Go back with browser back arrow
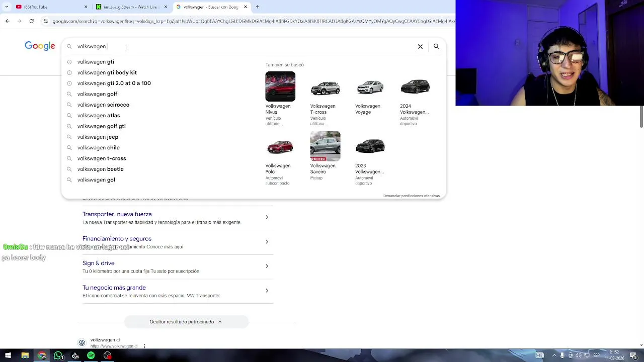The image size is (644, 362). coord(7,21)
